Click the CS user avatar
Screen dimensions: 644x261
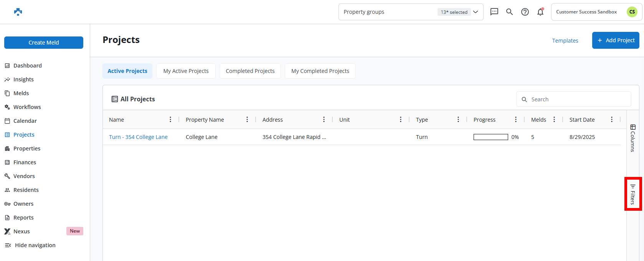click(x=632, y=12)
